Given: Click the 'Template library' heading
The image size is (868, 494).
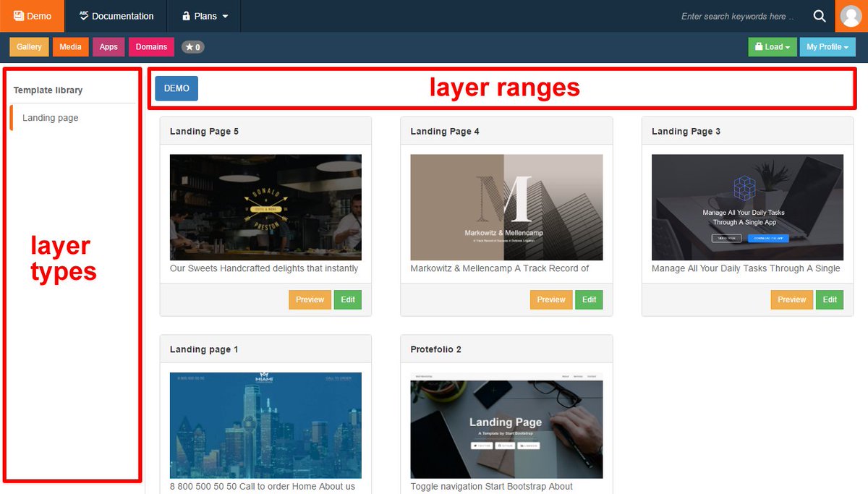Looking at the screenshot, I should point(48,90).
